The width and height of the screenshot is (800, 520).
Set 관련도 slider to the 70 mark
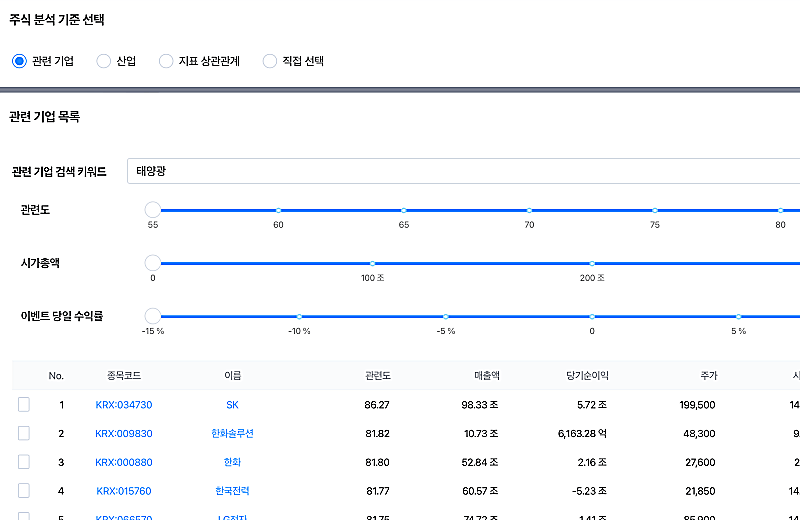(529, 210)
